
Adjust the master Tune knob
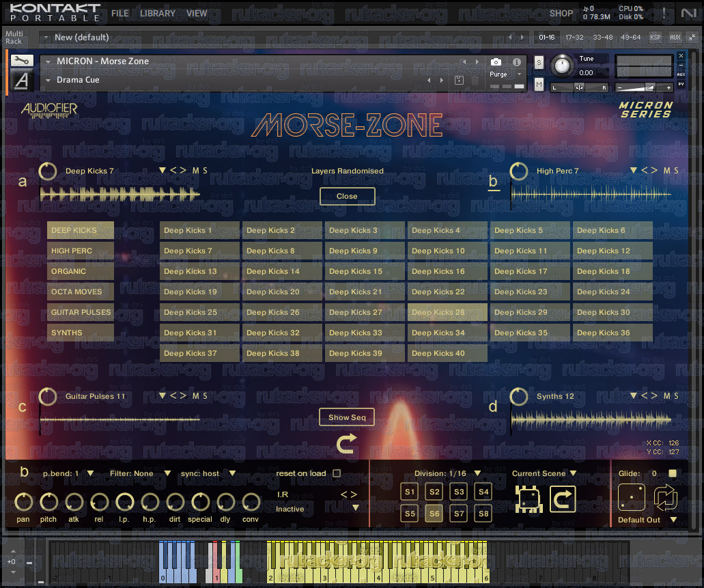tap(562, 66)
